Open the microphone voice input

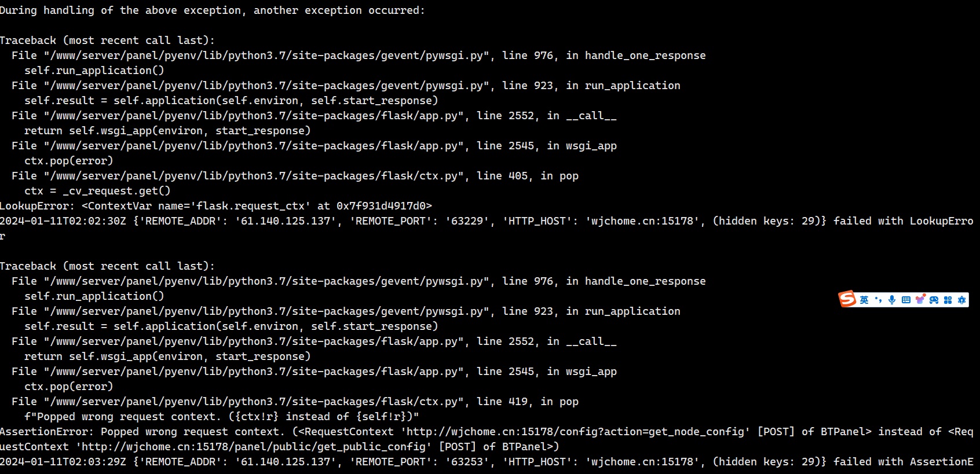[x=892, y=300]
